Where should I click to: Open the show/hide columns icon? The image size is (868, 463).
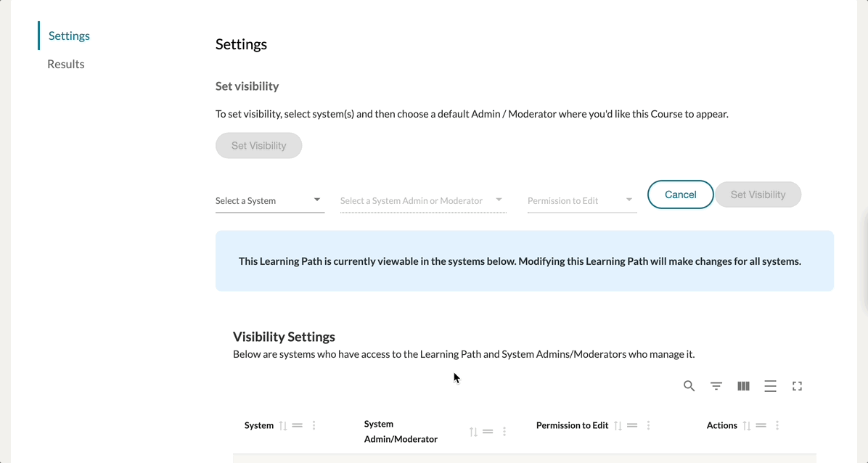[x=743, y=386]
